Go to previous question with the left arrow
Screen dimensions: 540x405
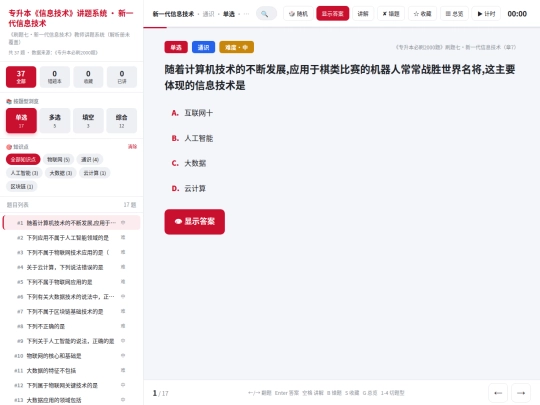pos(498,393)
